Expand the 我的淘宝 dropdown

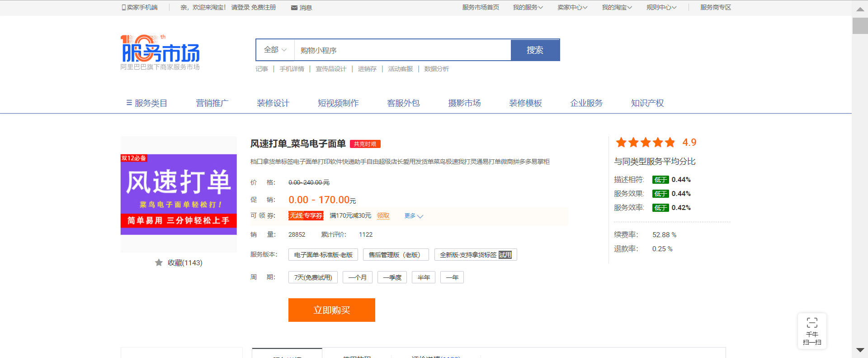click(617, 7)
